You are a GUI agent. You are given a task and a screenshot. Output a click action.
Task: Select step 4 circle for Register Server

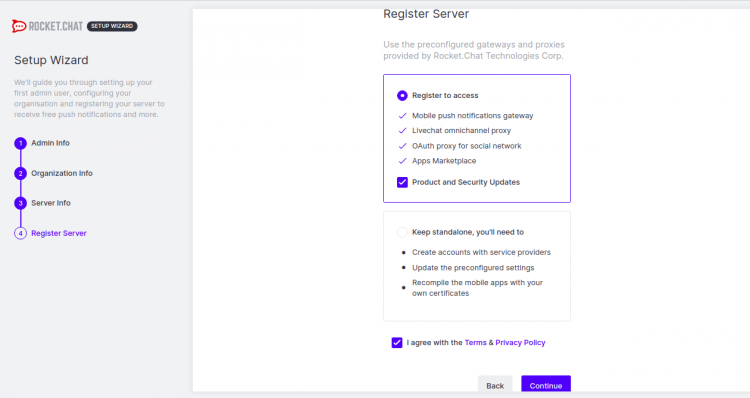point(21,233)
